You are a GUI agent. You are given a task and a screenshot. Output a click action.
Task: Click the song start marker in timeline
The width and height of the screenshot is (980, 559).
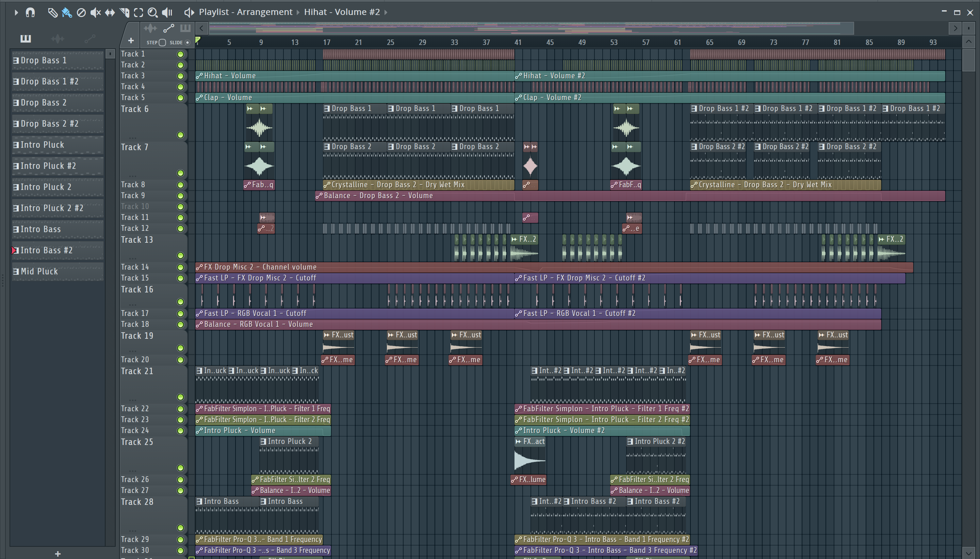click(x=198, y=39)
